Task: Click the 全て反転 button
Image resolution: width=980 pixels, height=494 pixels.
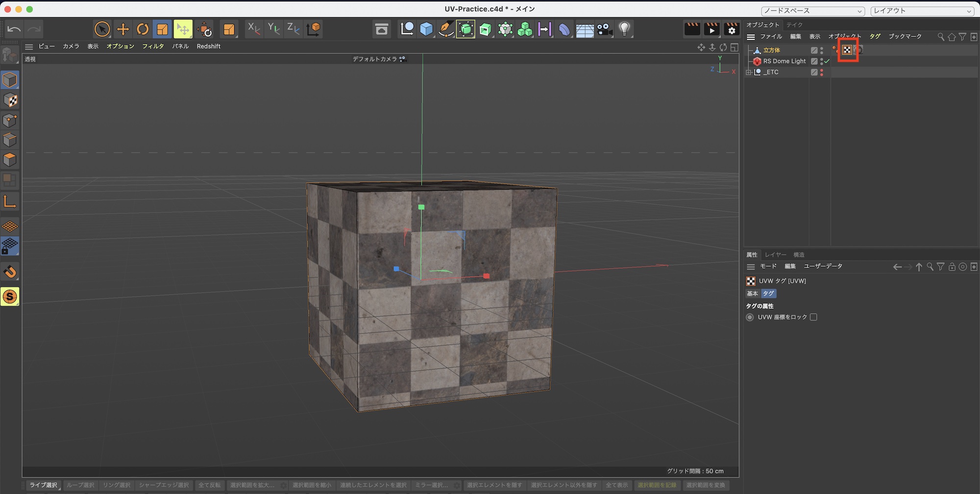Action: point(209,485)
